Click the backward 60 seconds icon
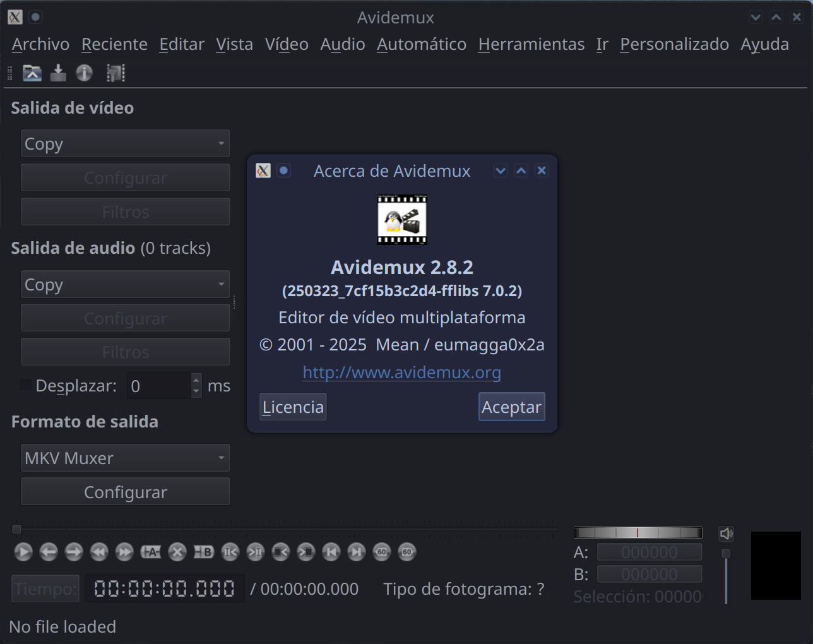813x644 pixels. pos(382,552)
